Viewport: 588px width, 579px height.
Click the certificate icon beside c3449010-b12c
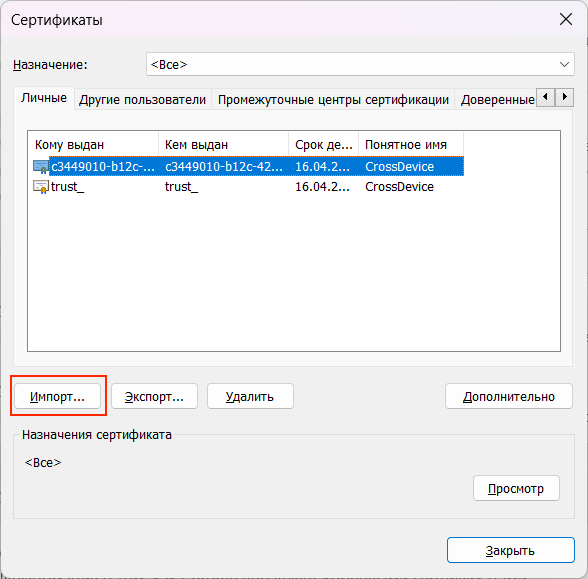41,166
